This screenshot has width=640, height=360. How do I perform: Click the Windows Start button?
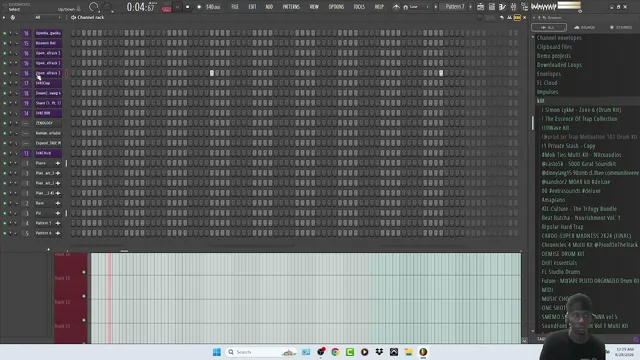coord(217,352)
